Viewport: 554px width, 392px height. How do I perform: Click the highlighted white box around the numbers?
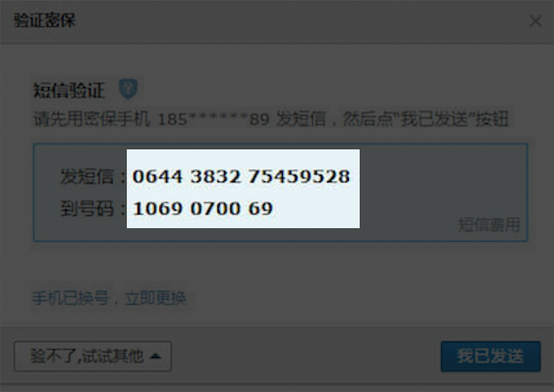tap(243, 189)
